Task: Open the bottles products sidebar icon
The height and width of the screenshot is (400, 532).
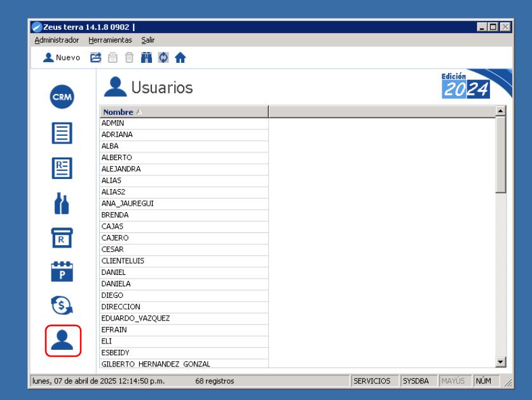Action: [x=62, y=203]
